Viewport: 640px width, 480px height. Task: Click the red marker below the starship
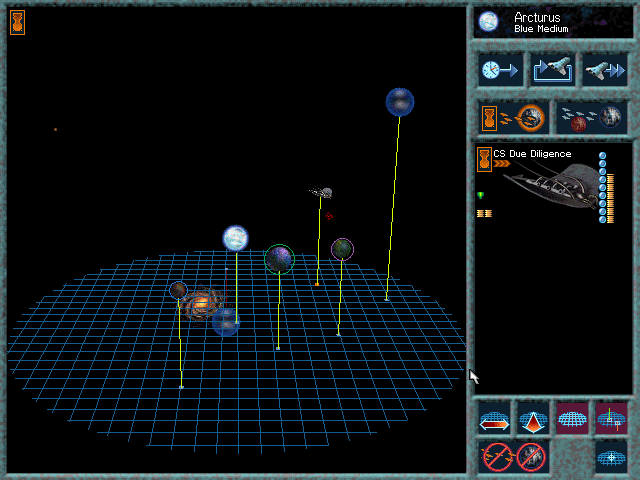(329, 216)
